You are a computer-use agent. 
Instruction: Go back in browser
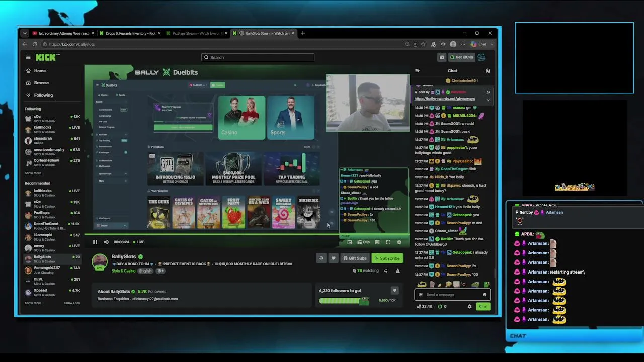click(x=24, y=44)
